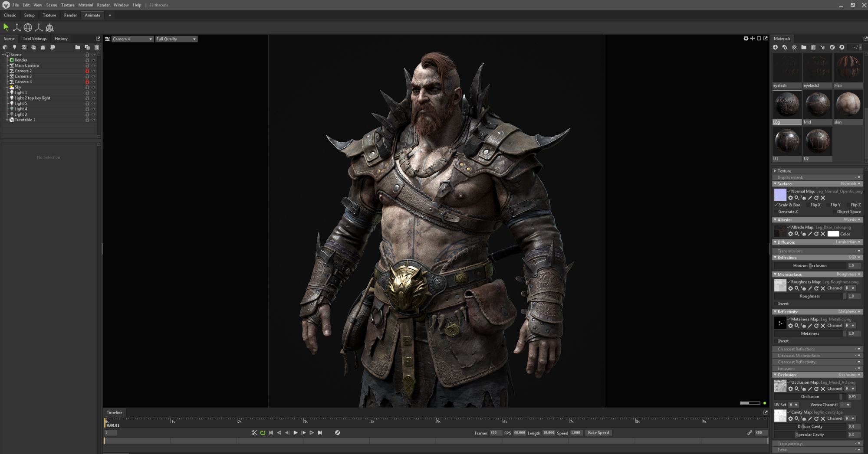Open the Camera 4 viewport dropdown
868x454 pixels.
[132, 39]
